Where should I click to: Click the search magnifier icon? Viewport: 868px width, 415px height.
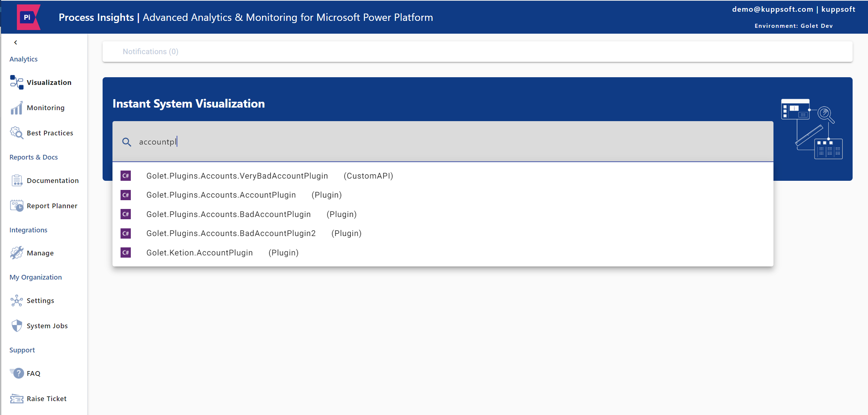(126, 142)
